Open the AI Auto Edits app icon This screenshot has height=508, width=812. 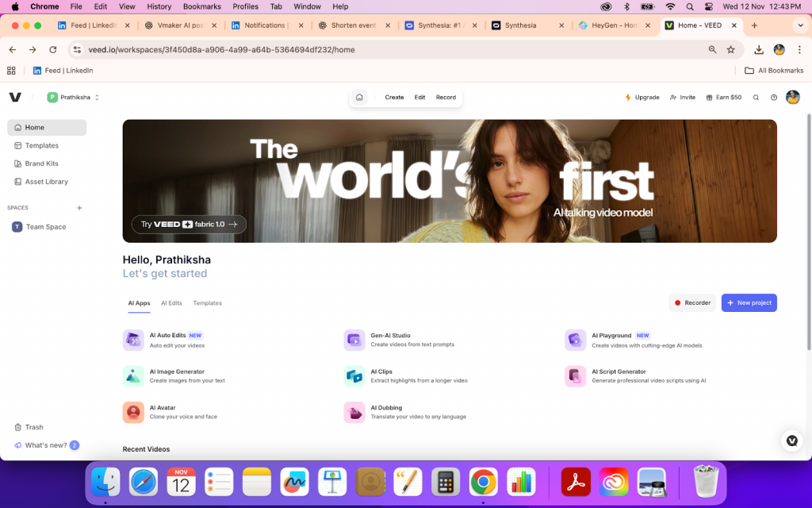click(x=133, y=340)
